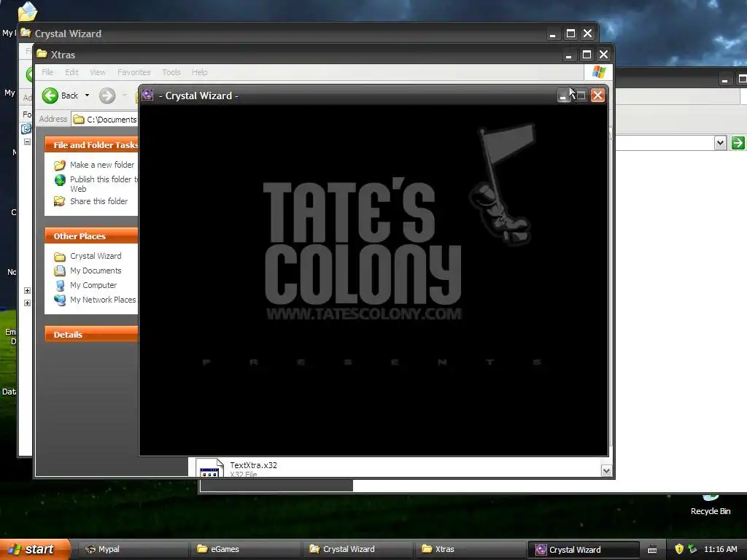The height and width of the screenshot is (560, 747).
Task: Click Share this folder link
Action: (98, 201)
